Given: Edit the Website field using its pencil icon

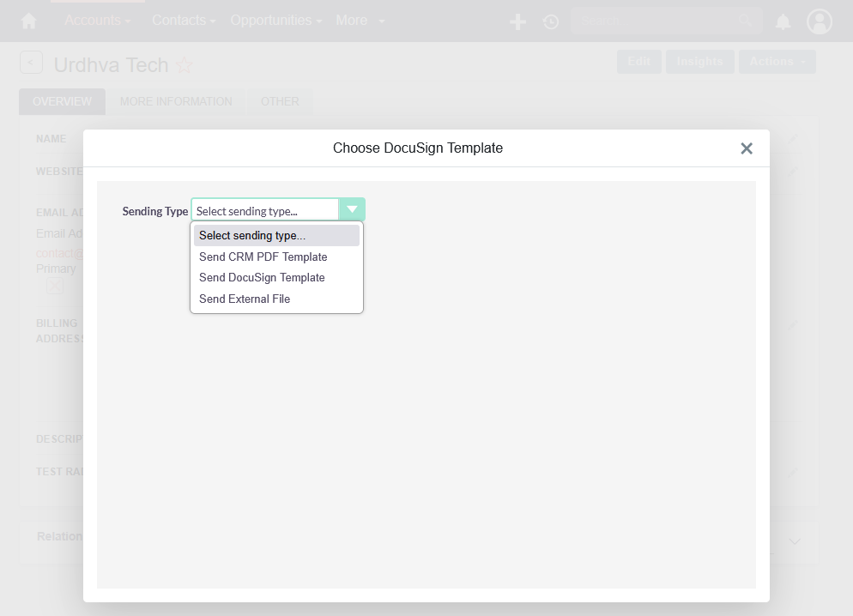Looking at the screenshot, I should click(791, 171).
